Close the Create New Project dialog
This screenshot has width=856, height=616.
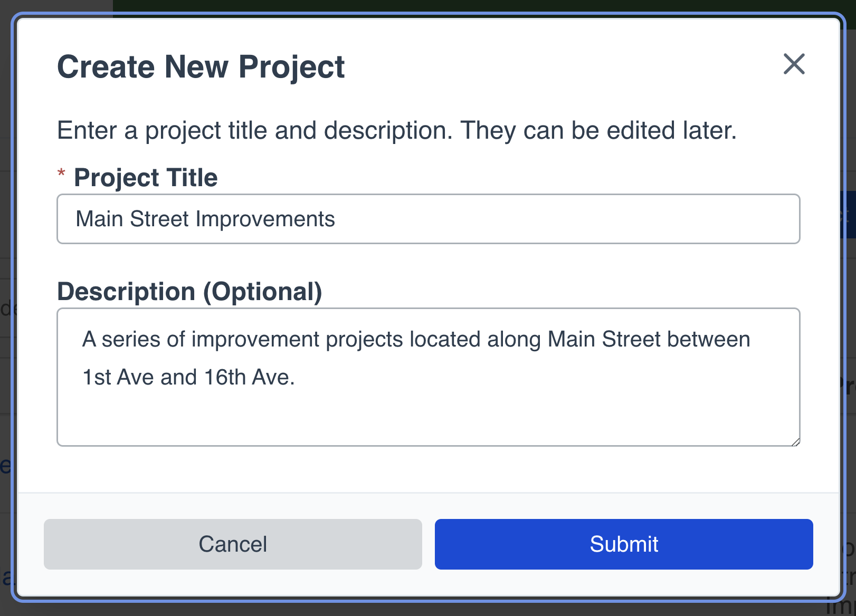[x=794, y=64]
